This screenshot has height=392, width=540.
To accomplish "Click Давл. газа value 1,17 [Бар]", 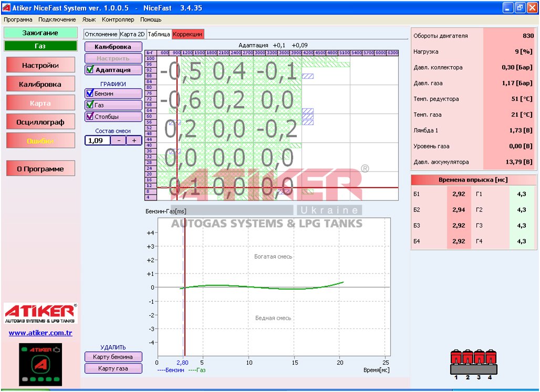I will 517,83.
